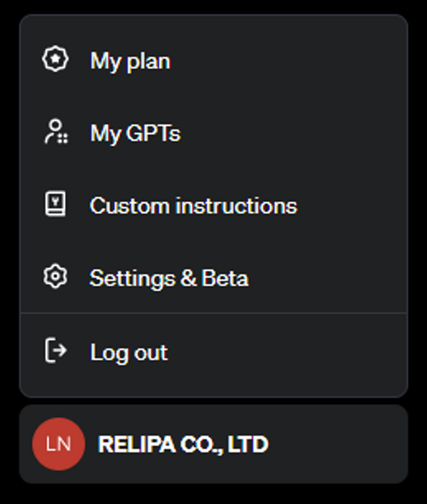Click the exit arrow Log out icon
The width and height of the screenshot is (427, 504).
55,350
